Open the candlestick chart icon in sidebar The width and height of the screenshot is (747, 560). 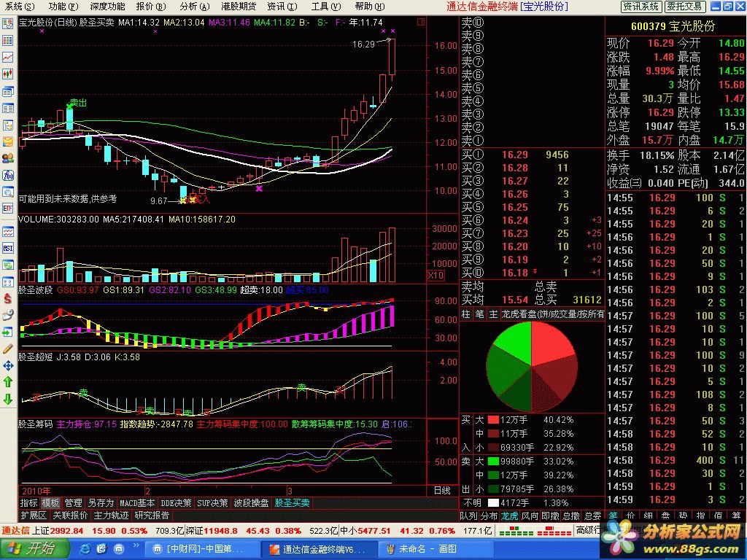click(x=7, y=74)
